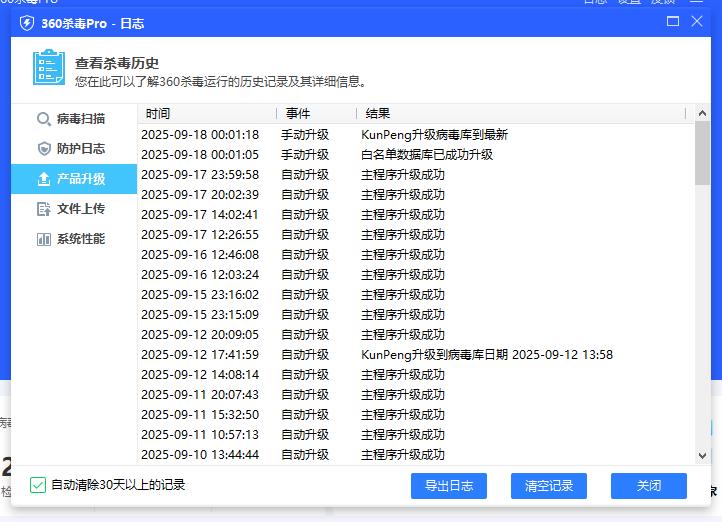Click the 关闭 button
This screenshot has width=722, height=522.
[x=649, y=486]
